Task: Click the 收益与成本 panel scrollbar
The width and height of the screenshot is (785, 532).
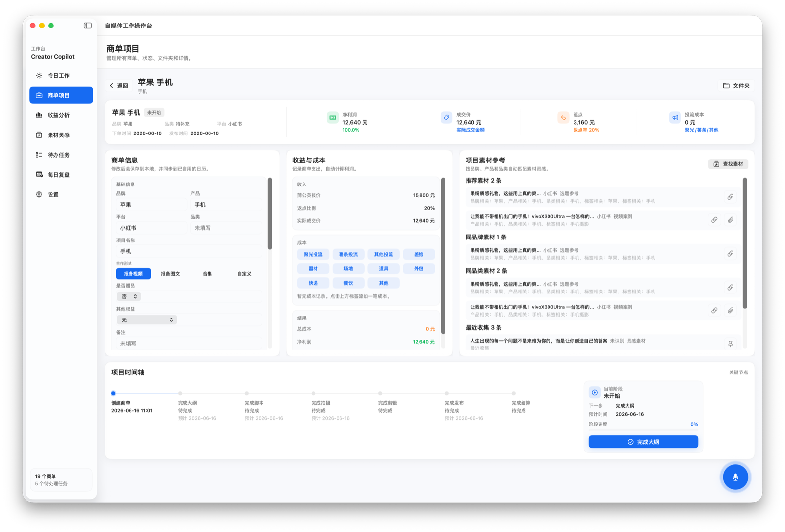Action: point(443,255)
